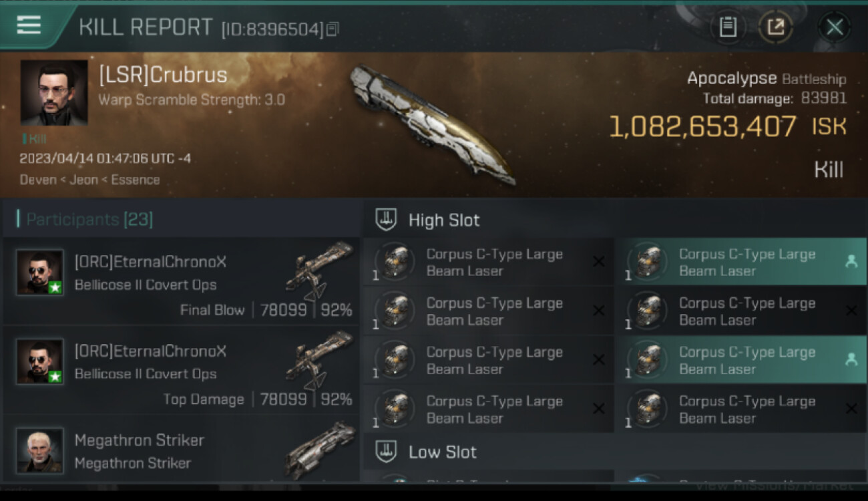
Task: Click X on top-left Beam Laser entry
Action: coord(599,262)
